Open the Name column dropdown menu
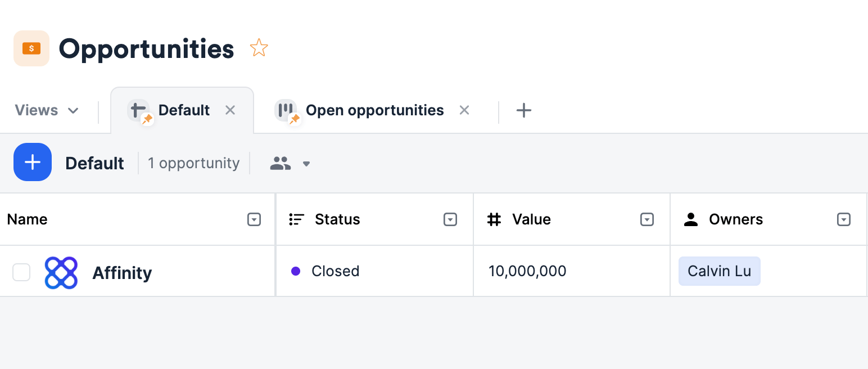 254,219
